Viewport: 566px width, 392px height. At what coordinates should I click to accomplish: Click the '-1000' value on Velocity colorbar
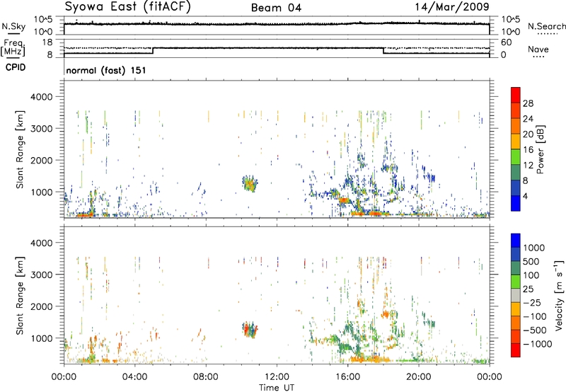click(537, 344)
